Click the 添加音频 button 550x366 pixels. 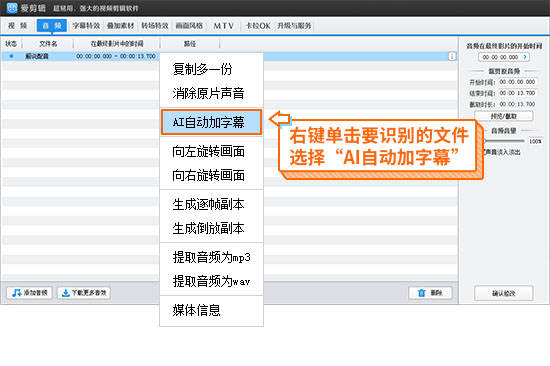29,293
